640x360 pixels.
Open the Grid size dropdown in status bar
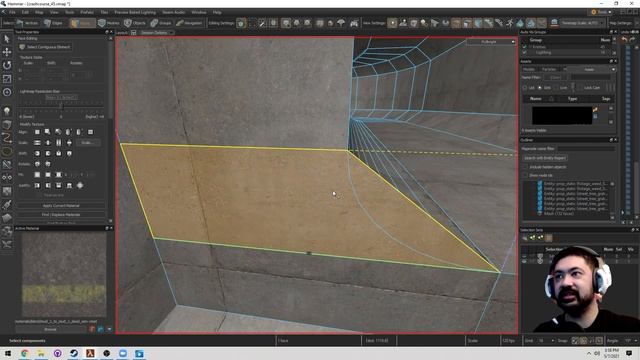pyautogui.click(x=545, y=340)
